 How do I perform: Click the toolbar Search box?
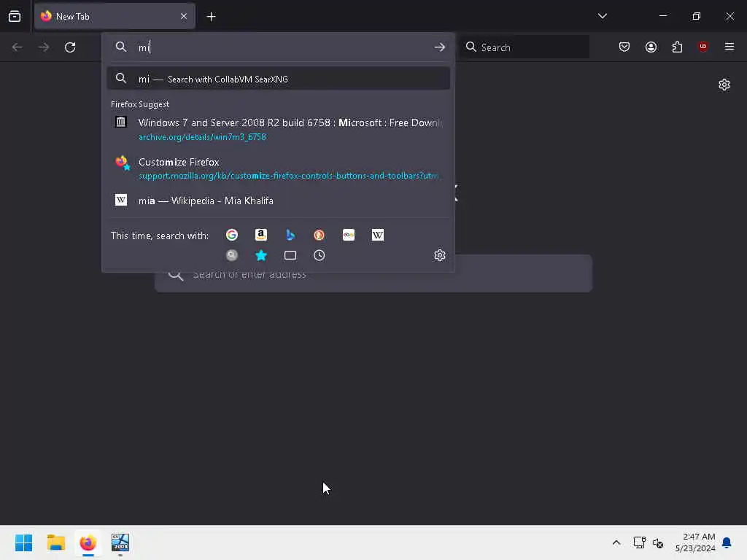(524, 47)
